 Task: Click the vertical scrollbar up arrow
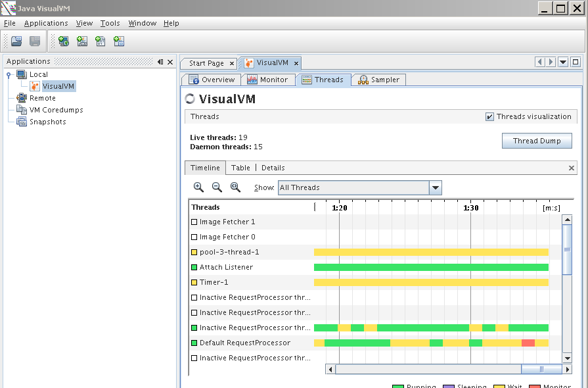point(568,220)
